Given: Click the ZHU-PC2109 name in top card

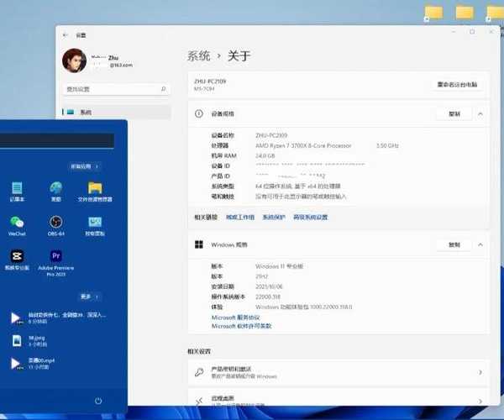Looking at the screenshot, I should [x=210, y=81].
